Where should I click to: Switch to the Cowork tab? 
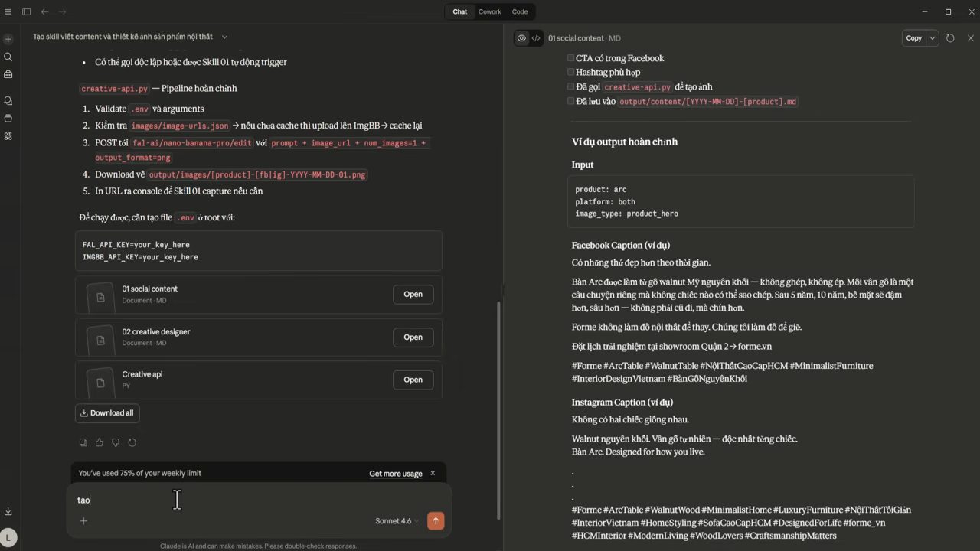pos(490,11)
